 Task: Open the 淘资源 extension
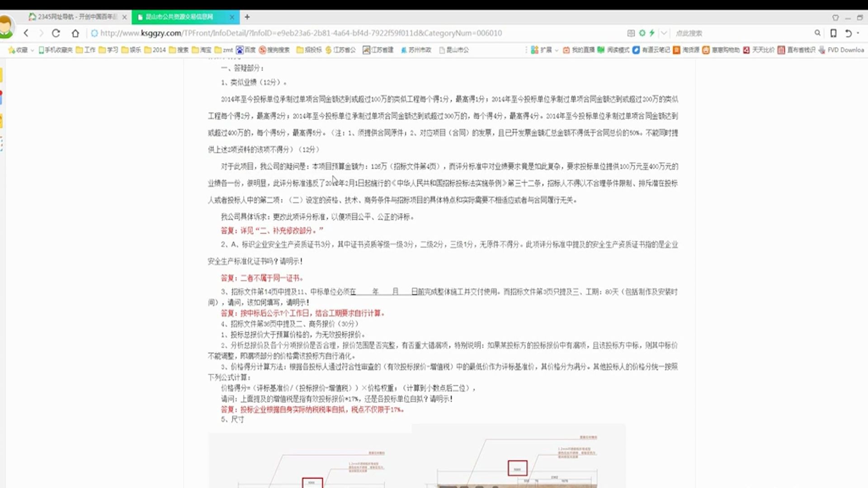(x=686, y=50)
